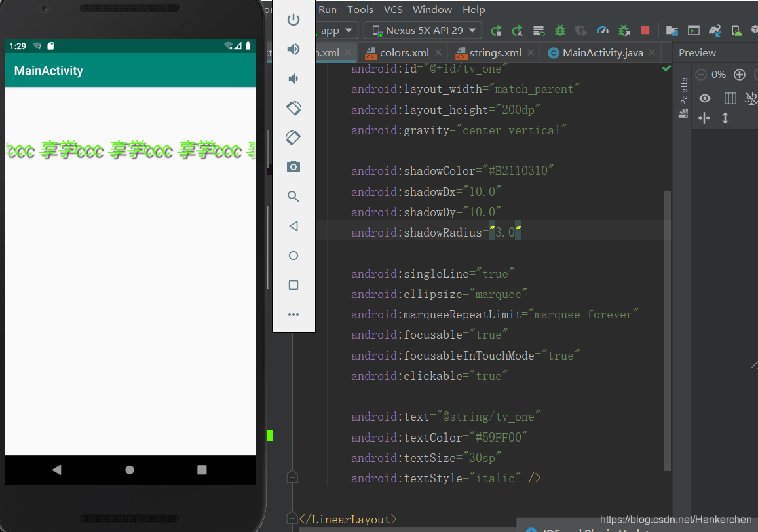Click the preview horizontal pack icon
758x532 pixels.
coord(704,118)
